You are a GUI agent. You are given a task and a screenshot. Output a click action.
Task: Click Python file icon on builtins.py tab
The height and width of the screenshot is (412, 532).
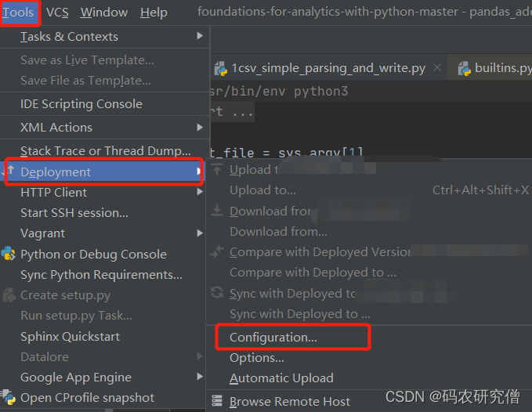pyautogui.click(x=465, y=68)
